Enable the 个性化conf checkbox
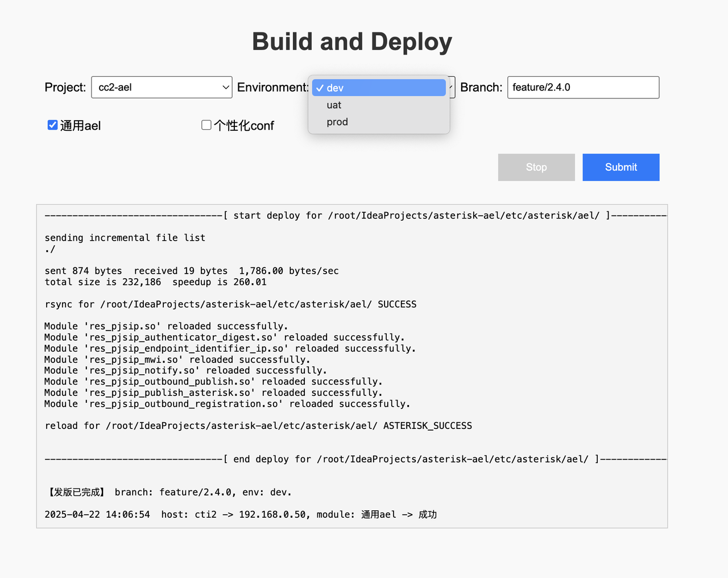 pyautogui.click(x=206, y=125)
